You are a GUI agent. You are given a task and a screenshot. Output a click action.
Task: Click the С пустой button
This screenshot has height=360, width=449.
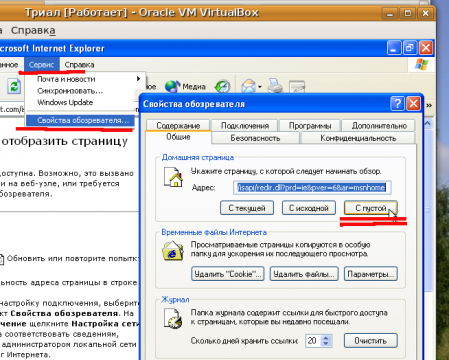click(370, 208)
